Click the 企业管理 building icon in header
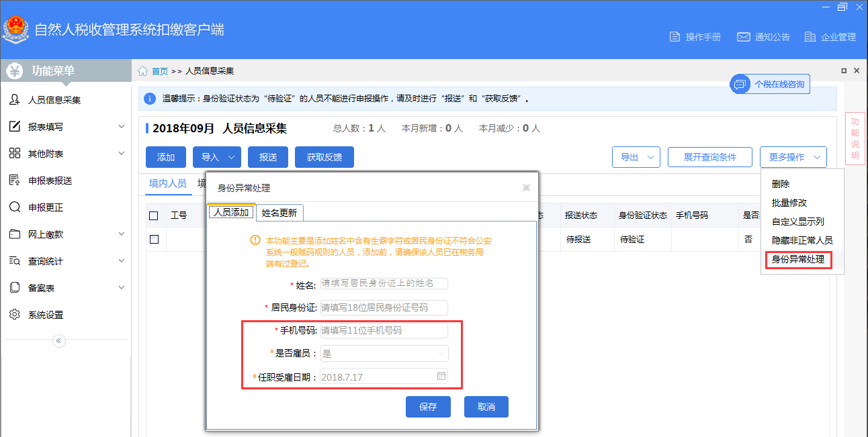 tap(810, 37)
